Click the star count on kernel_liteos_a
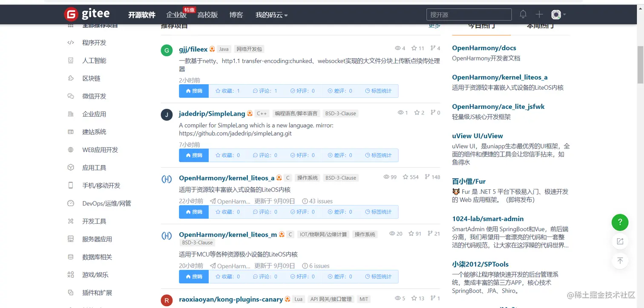 [411, 177]
